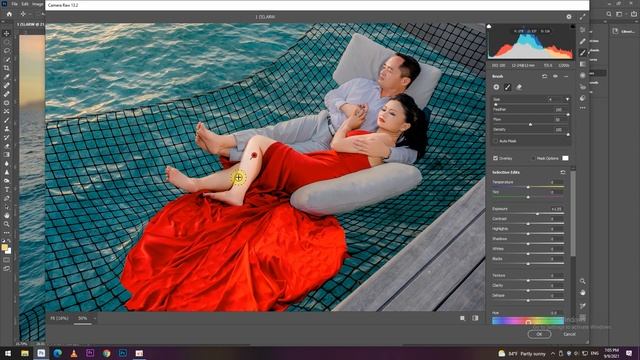Open Google Chrome from taskbar
Image resolution: width=640 pixels, height=360 pixels.
tap(107, 353)
